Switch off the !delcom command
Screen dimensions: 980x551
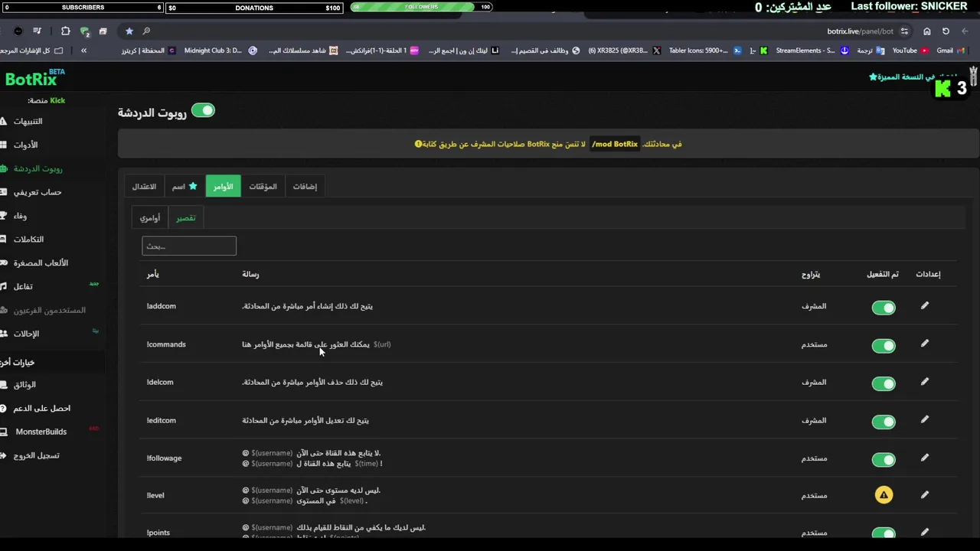tap(884, 383)
